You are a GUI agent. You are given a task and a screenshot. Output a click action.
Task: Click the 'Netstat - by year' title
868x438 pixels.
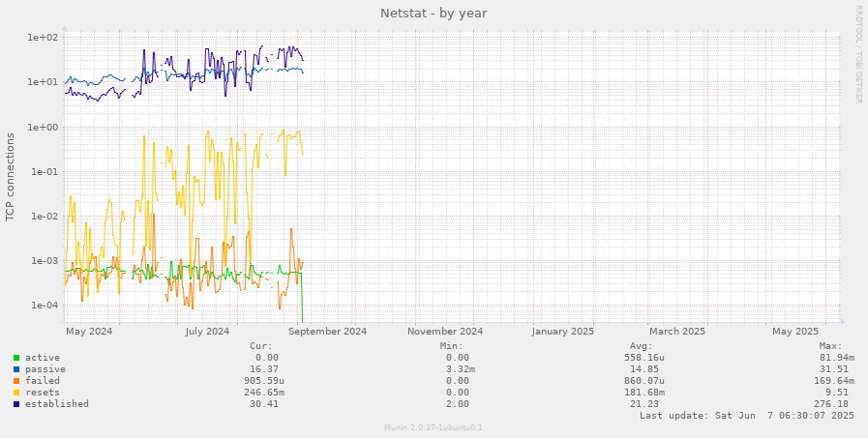point(434,13)
